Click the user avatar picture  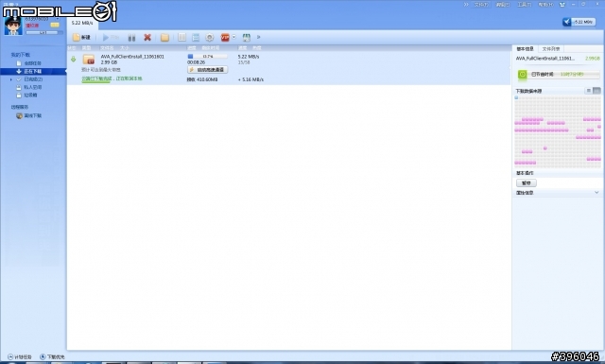pos(13,26)
